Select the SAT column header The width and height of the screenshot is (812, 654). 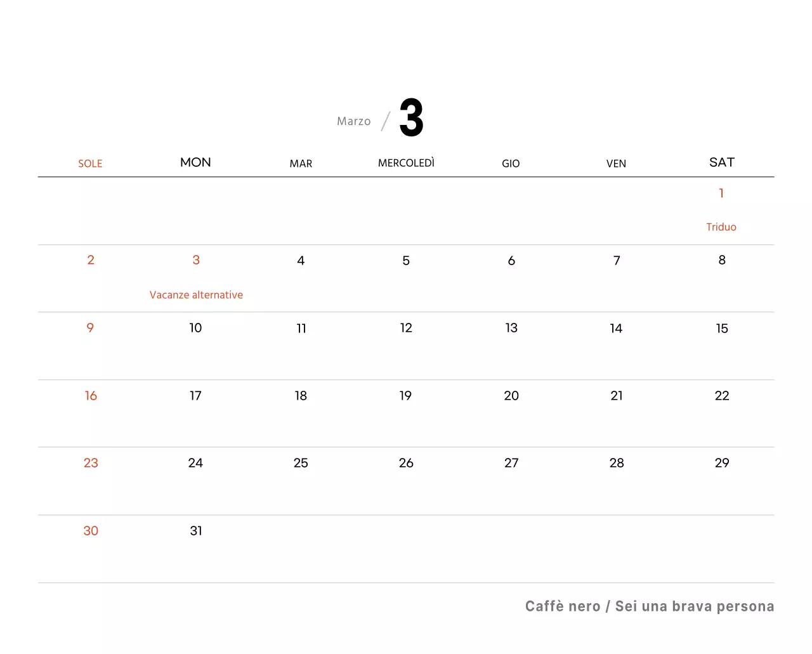click(721, 162)
